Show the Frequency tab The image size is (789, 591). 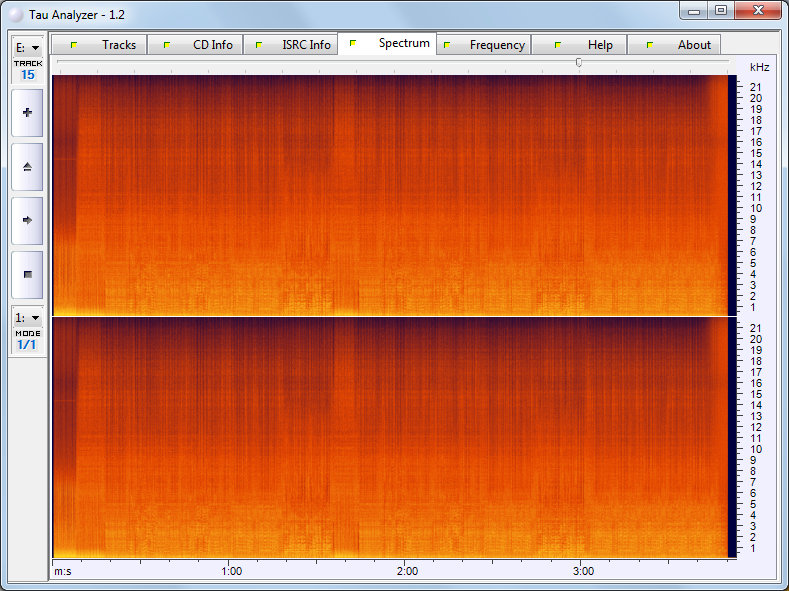pyautogui.click(x=483, y=45)
